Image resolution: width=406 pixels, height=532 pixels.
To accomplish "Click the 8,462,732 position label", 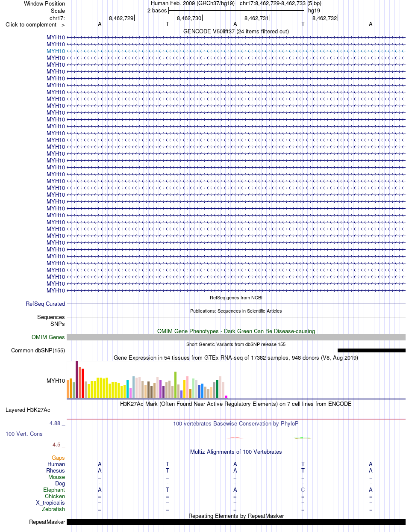I will [325, 18].
